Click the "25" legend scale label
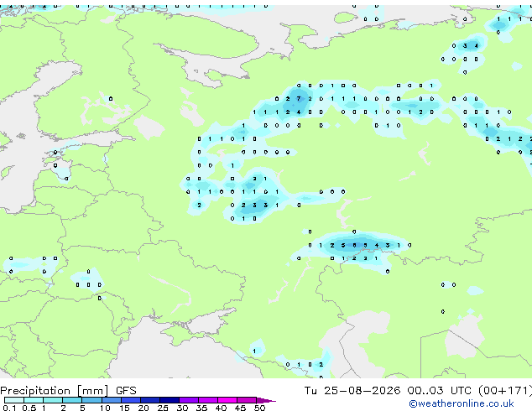 click(x=163, y=408)
